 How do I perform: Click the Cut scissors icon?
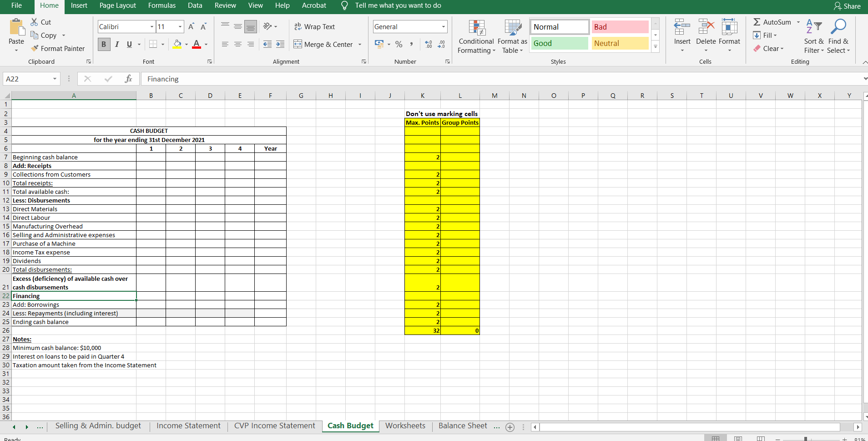coord(34,22)
